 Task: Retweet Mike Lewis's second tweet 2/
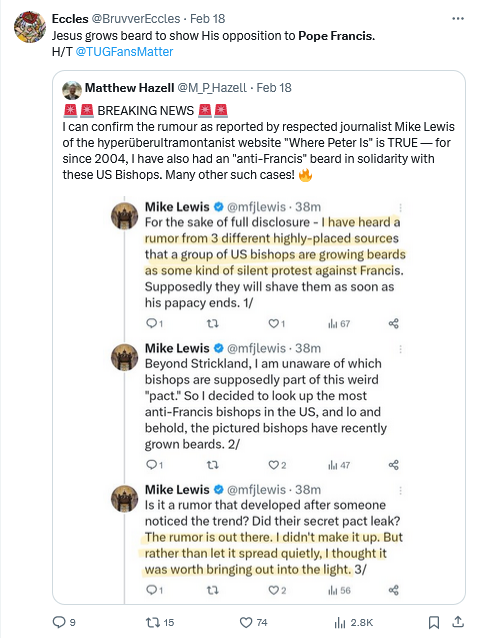click(213, 465)
